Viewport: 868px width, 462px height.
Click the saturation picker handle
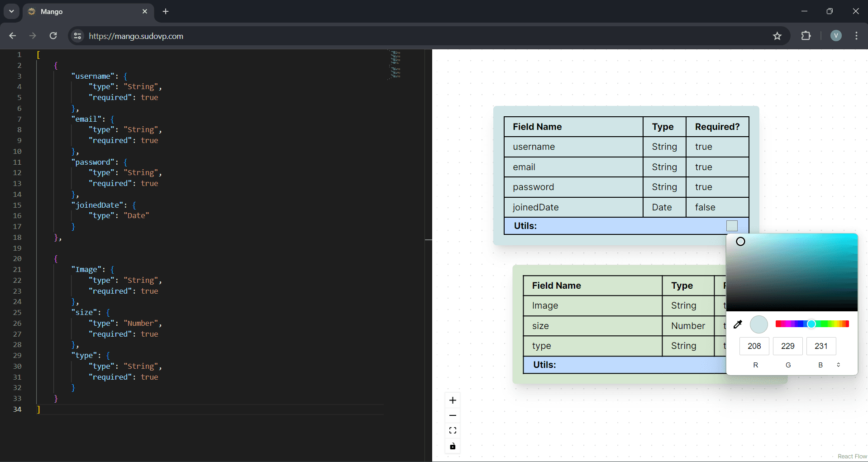pos(740,241)
